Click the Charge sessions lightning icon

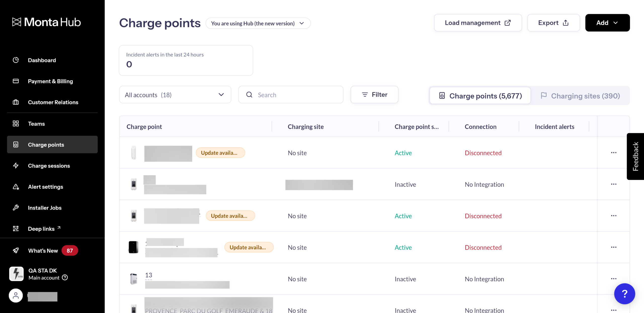[16, 166]
